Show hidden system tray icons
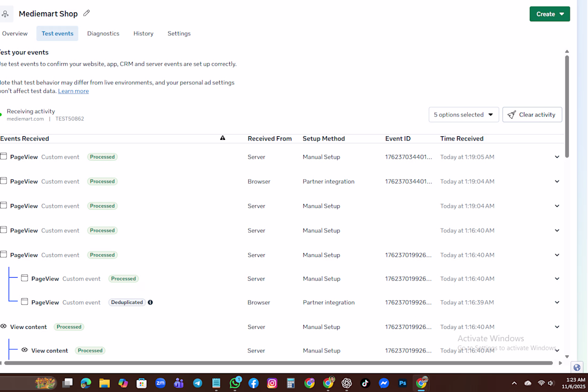 point(514,383)
